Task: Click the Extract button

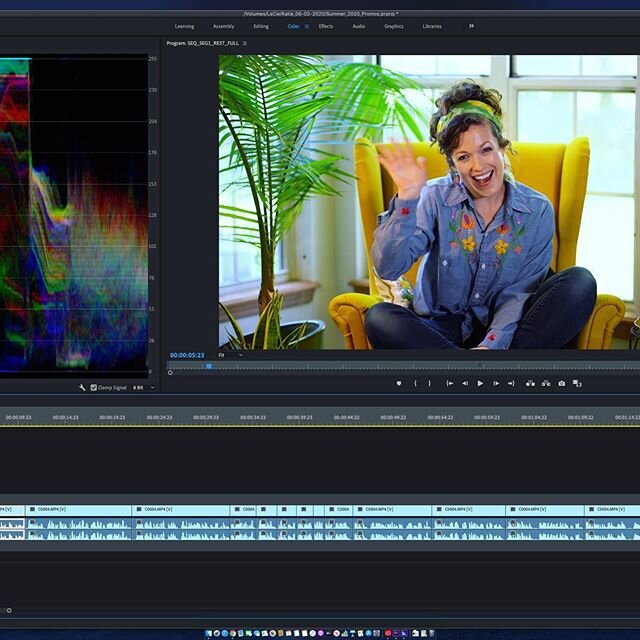Action: (546, 383)
